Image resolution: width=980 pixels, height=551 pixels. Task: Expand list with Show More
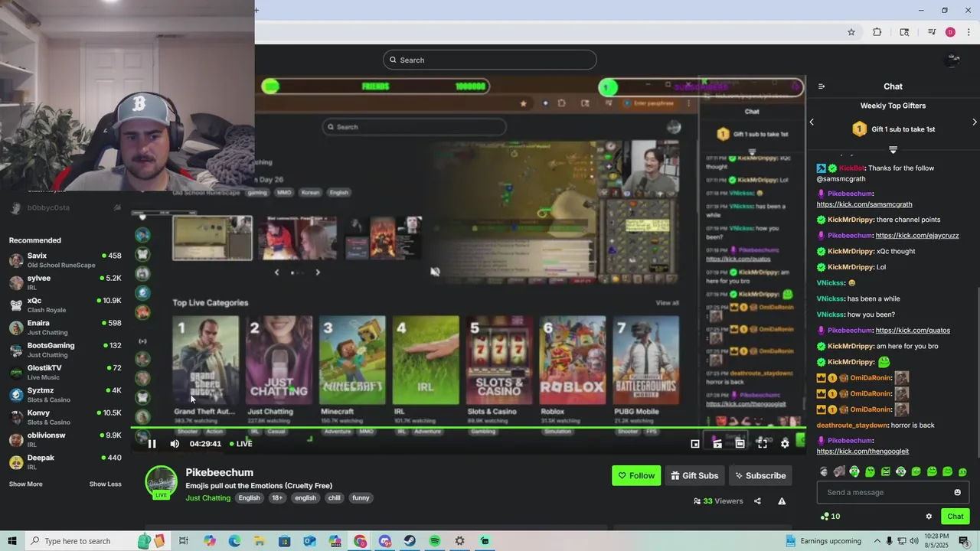tap(25, 484)
